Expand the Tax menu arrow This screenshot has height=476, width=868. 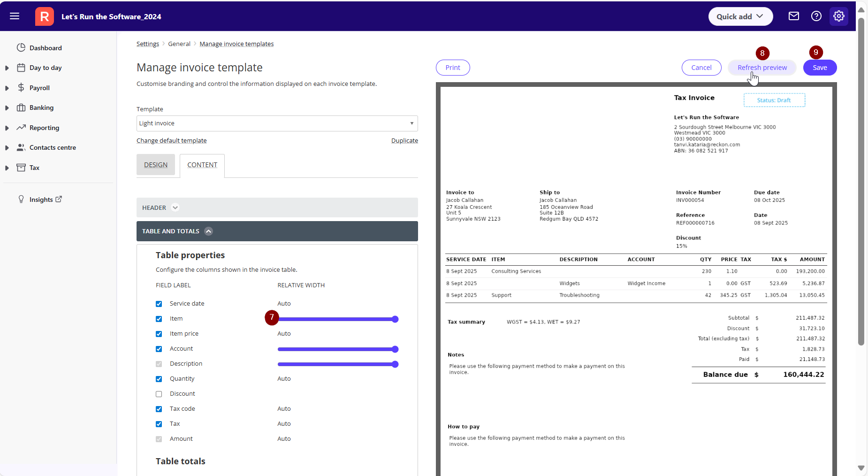point(7,168)
